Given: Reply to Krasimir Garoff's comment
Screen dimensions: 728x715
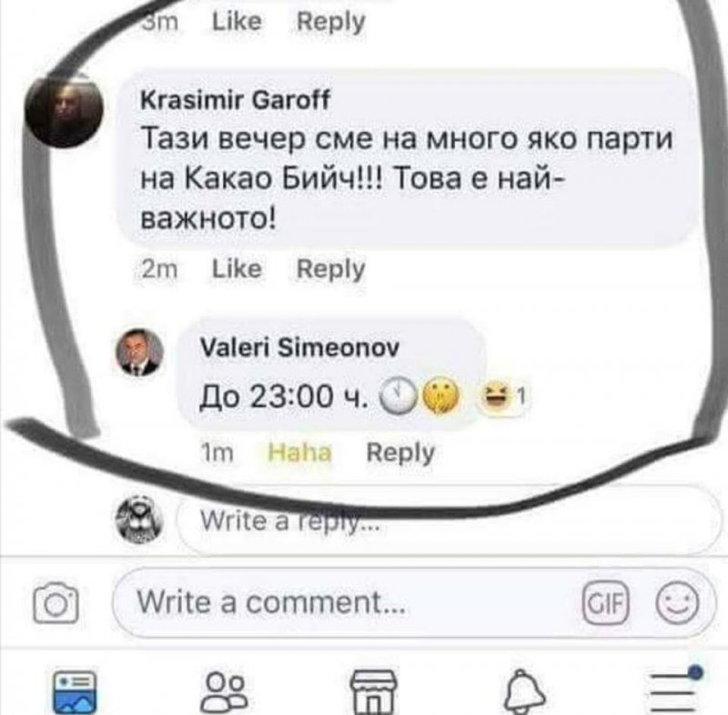Looking at the screenshot, I should (330, 269).
